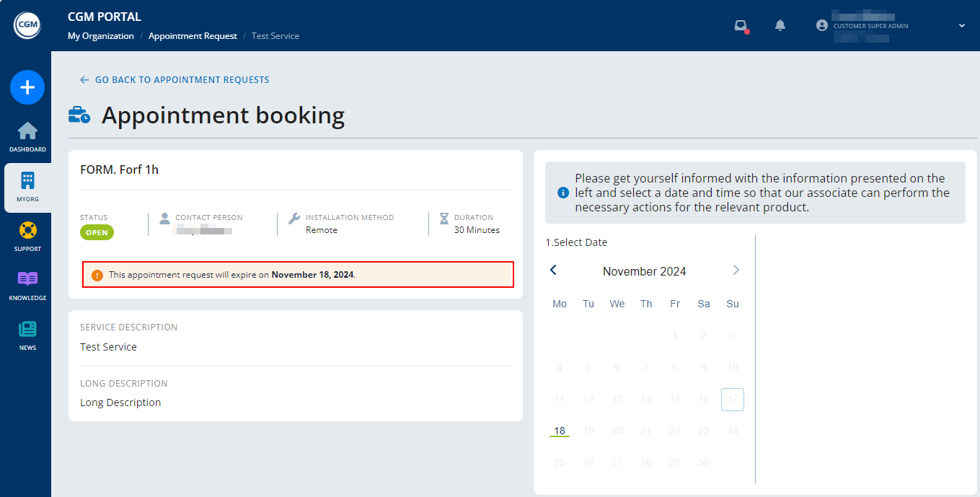This screenshot has height=497, width=980.
Task: Advance calendar to December 2024
Action: 736,270
